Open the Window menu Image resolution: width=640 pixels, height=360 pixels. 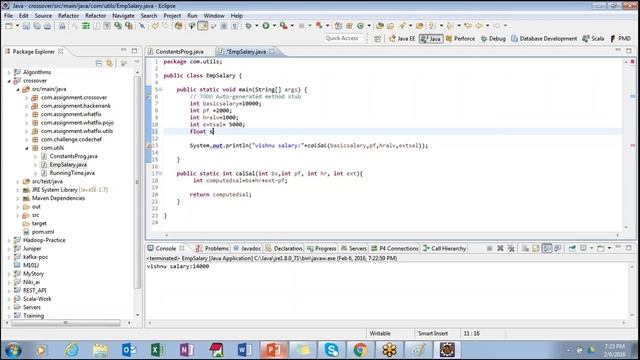pyautogui.click(x=214, y=16)
